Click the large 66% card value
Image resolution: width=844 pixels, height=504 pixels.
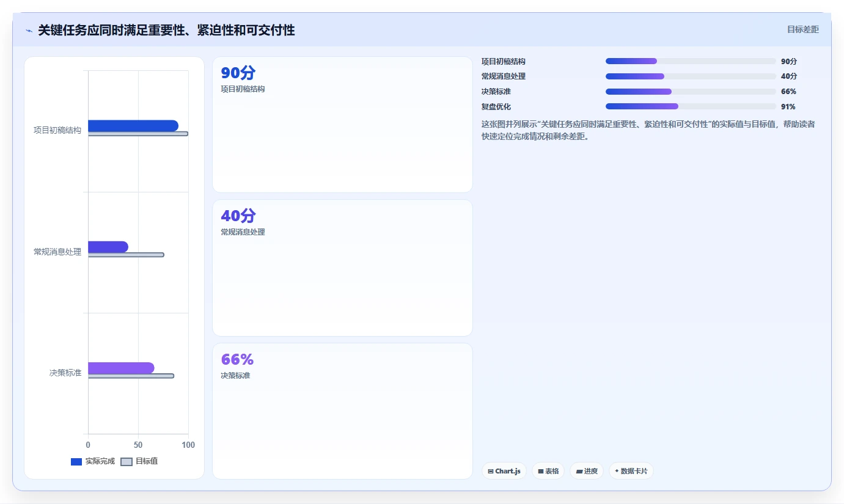(237, 360)
